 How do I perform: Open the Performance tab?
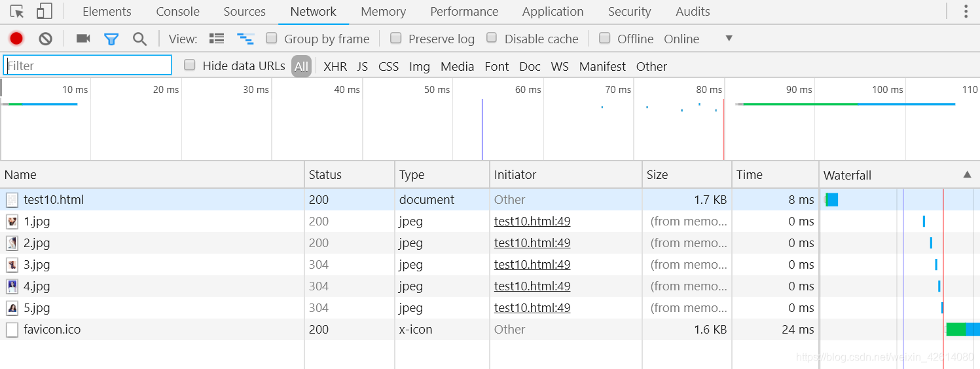click(464, 12)
